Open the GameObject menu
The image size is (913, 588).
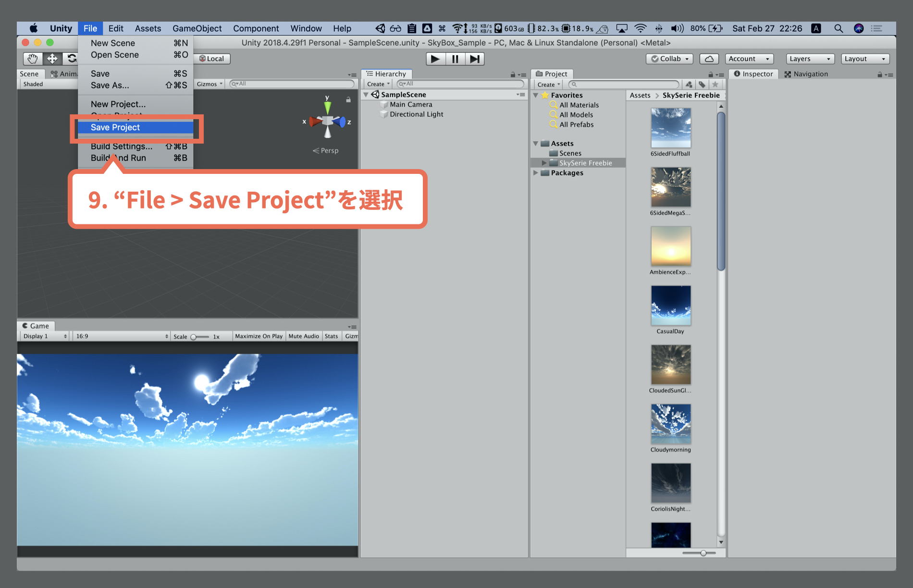[x=197, y=28]
